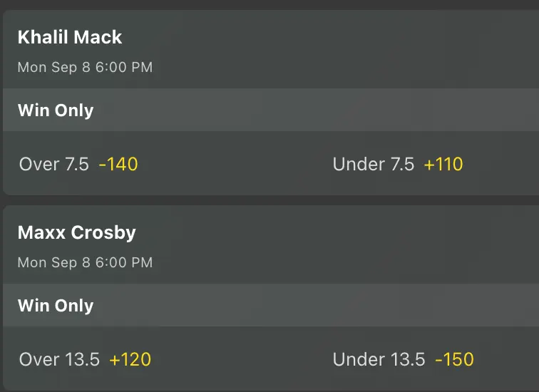Click Khalil Mack's Mon Sep 8 game time
The width and height of the screenshot is (539, 392).
[85, 68]
